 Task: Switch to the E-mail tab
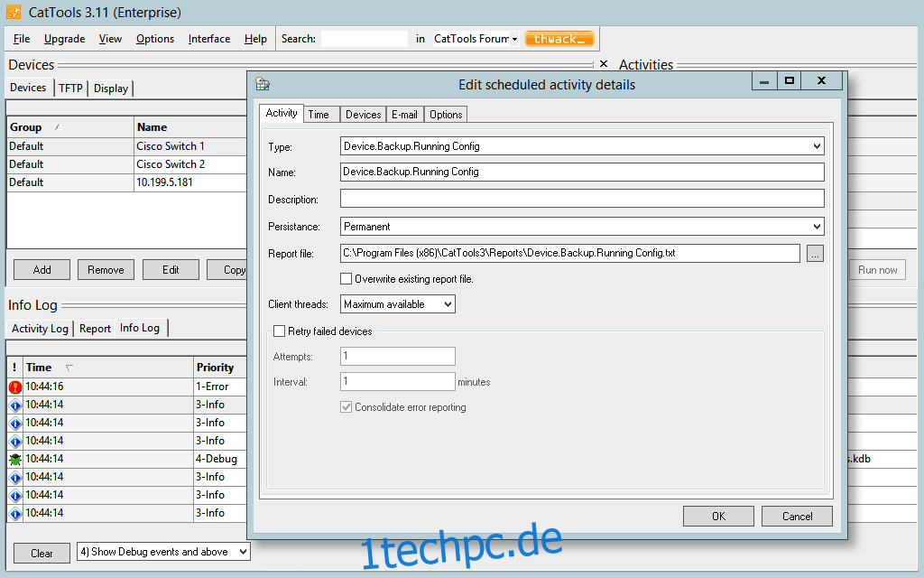[x=404, y=115]
